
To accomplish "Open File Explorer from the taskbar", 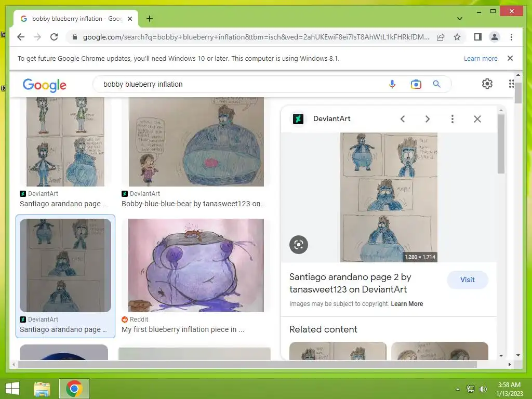I will pyautogui.click(x=42, y=389).
